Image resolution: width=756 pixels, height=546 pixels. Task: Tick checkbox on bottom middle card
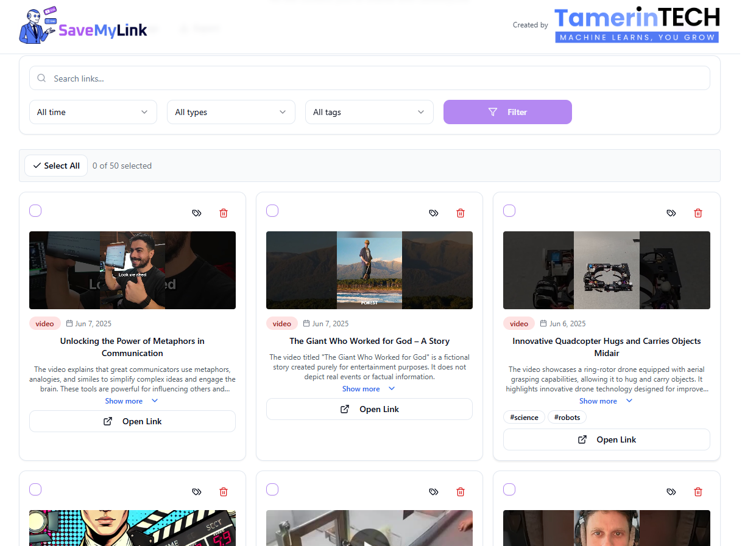[272, 489]
